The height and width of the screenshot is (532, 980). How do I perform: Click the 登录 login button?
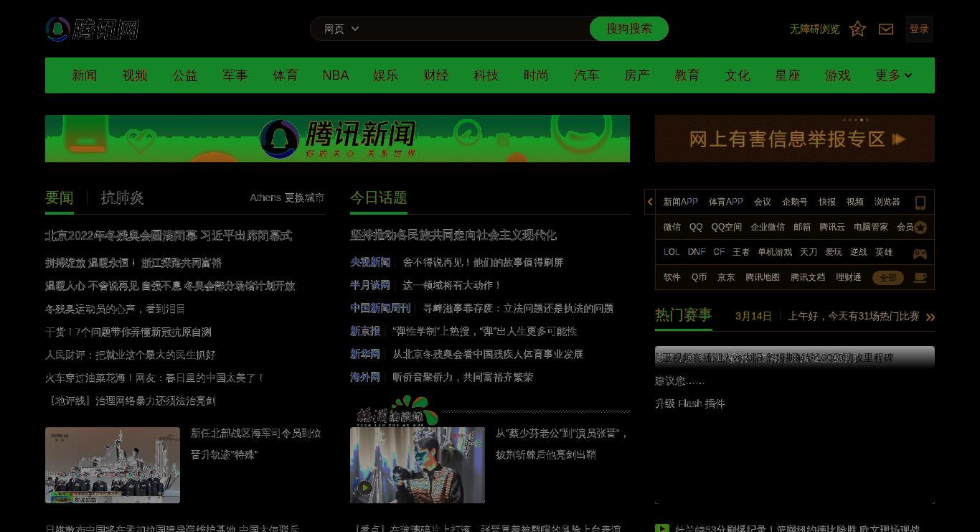pyautogui.click(x=919, y=29)
